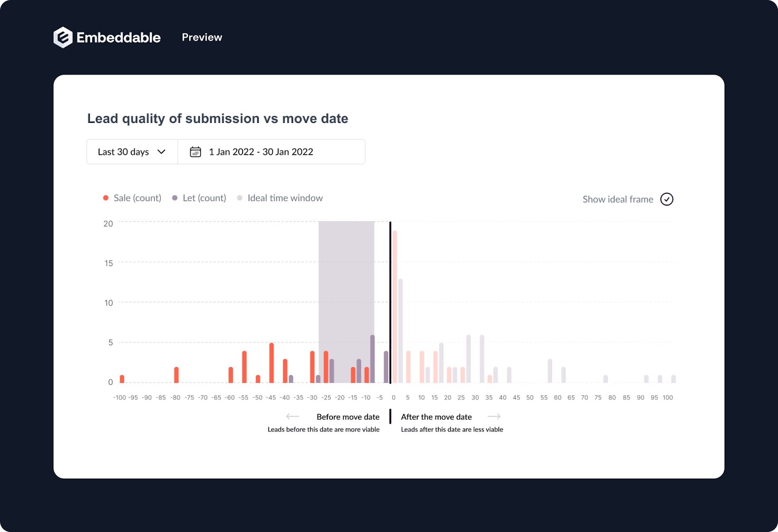
Task: Click the Embeddable brand name in header
Action: 118,37
